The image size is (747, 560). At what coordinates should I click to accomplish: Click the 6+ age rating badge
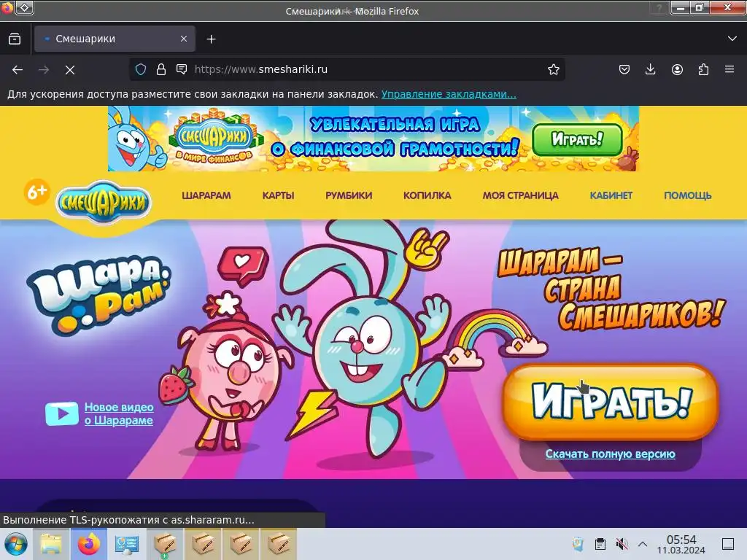tap(36, 192)
